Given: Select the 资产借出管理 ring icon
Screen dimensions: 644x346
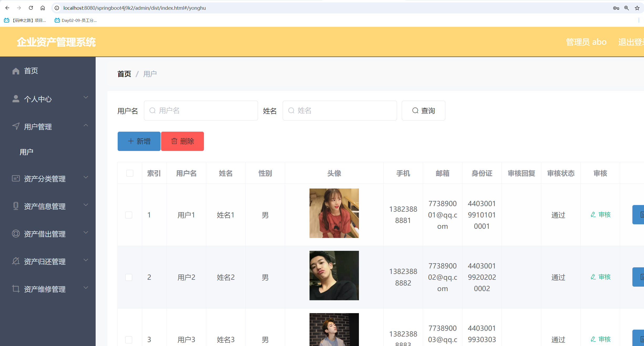Looking at the screenshot, I should coord(16,234).
